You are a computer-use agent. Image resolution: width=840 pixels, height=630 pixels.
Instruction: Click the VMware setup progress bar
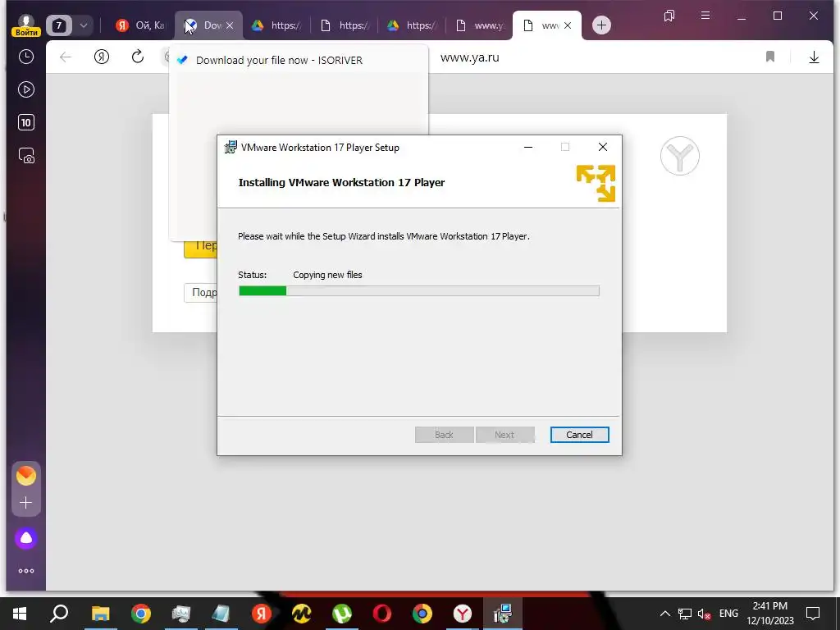tap(419, 291)
